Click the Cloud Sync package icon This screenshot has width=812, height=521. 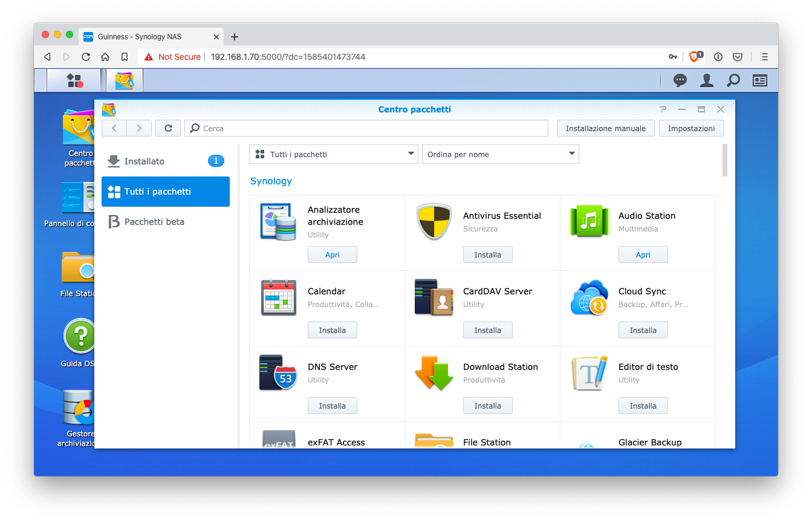[590, 297]
